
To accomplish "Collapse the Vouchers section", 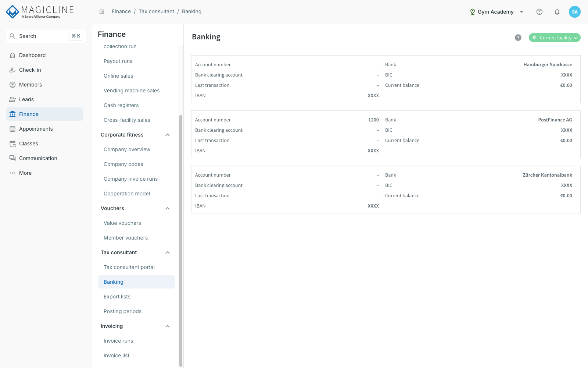I will click(168, 208).
